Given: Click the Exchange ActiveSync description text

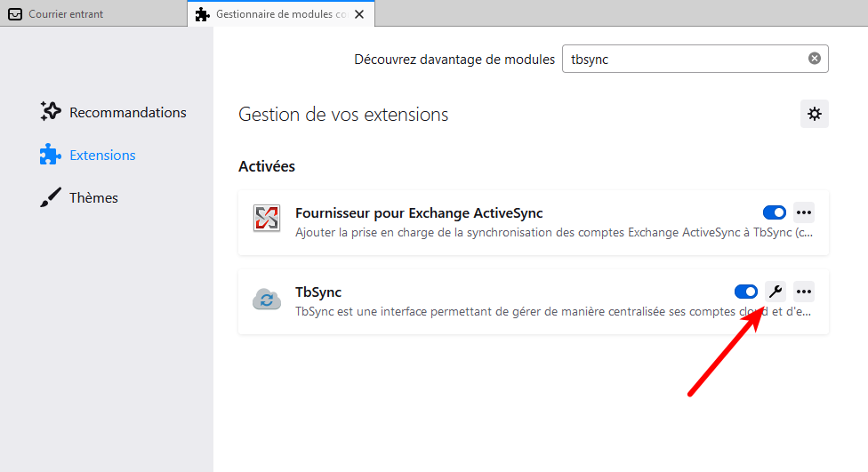Looking at the screenshot, I should click(554, 232).
